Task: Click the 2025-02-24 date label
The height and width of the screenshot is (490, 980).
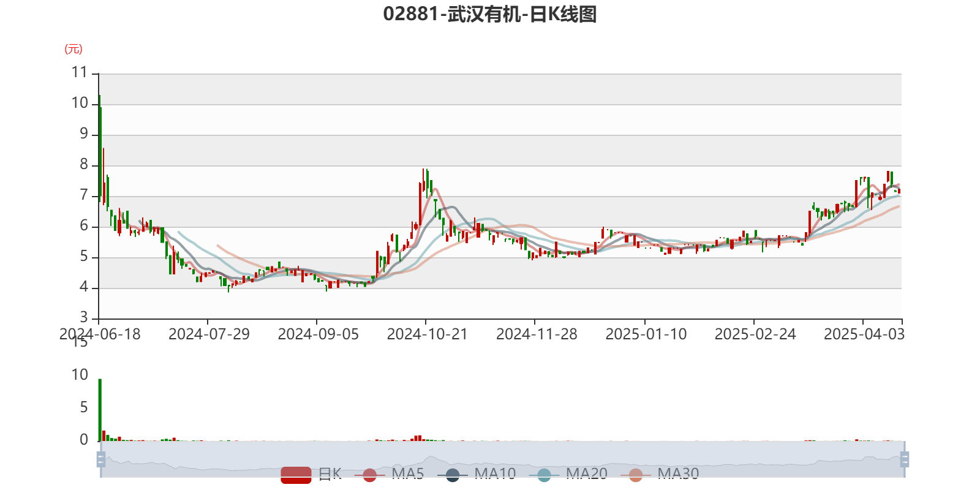Action: [x=755, y=334]
